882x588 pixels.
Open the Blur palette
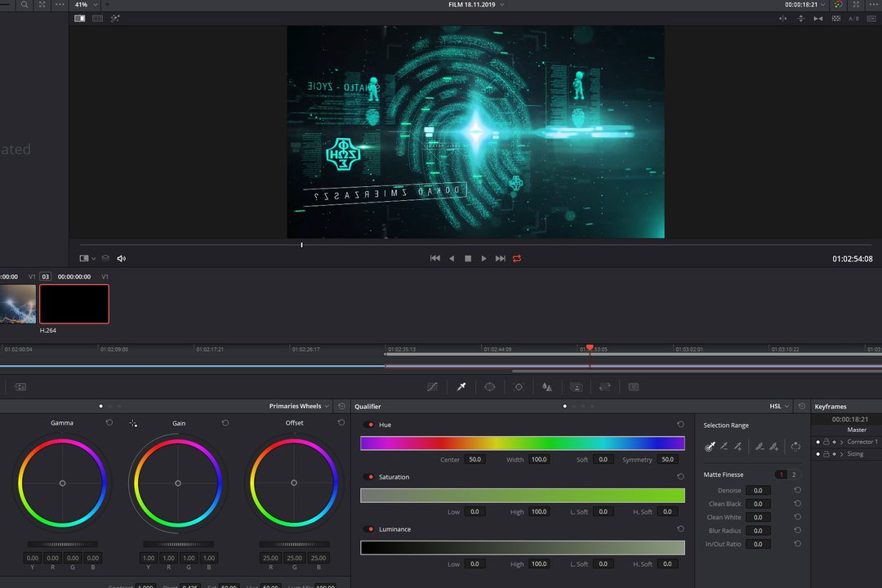[x=546, y=386]
